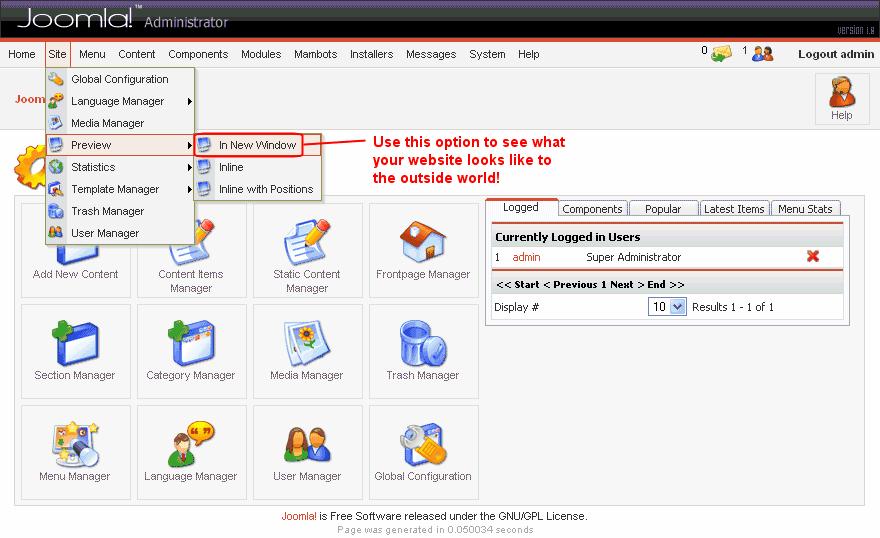Click the Joomla! footer link
This screenshot has width=880, height=538.
(299, 516)
